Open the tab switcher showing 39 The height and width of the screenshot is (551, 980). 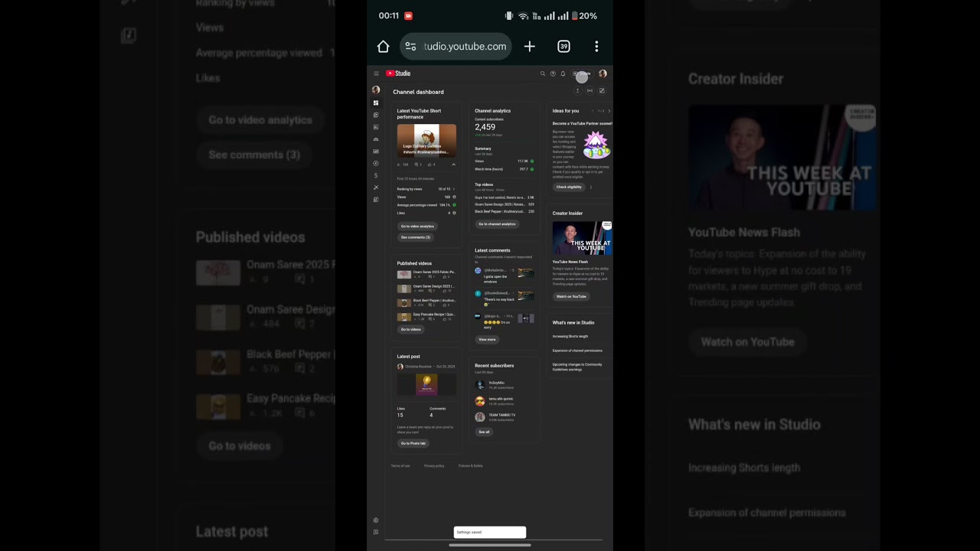563,47
